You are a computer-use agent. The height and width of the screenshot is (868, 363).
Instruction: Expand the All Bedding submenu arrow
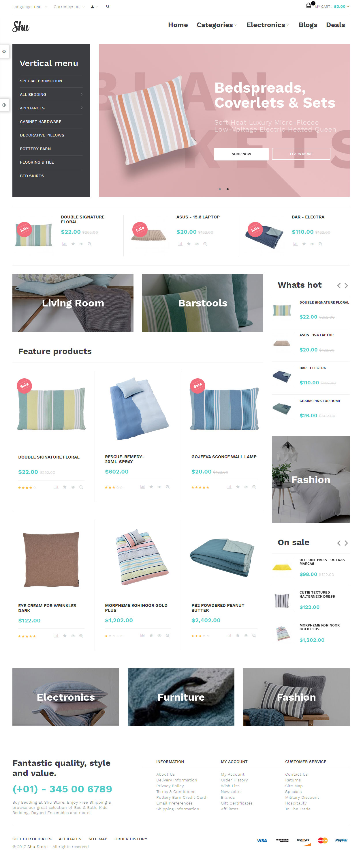click(82, 94)
